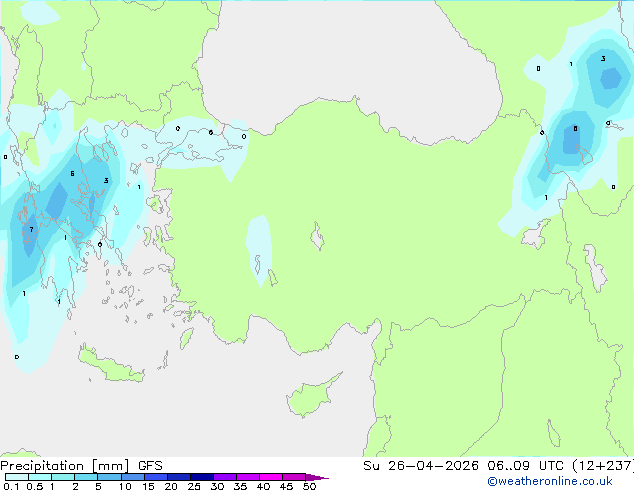
Task: Click the '06..09 UTC' time range text
Action: [525, 466]
